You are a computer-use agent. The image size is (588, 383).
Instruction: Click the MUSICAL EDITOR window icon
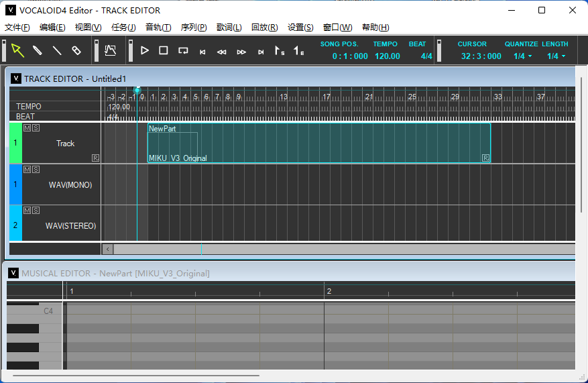[13, 273]
